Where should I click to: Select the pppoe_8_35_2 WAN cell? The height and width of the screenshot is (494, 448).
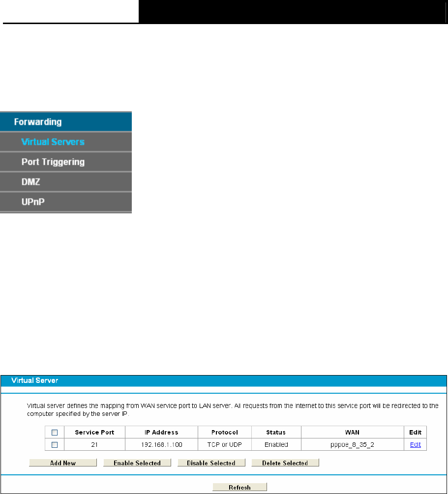coord(352,444)
